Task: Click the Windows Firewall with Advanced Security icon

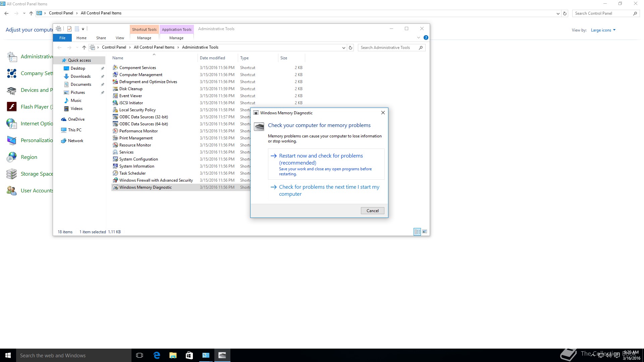Action: 115,180
